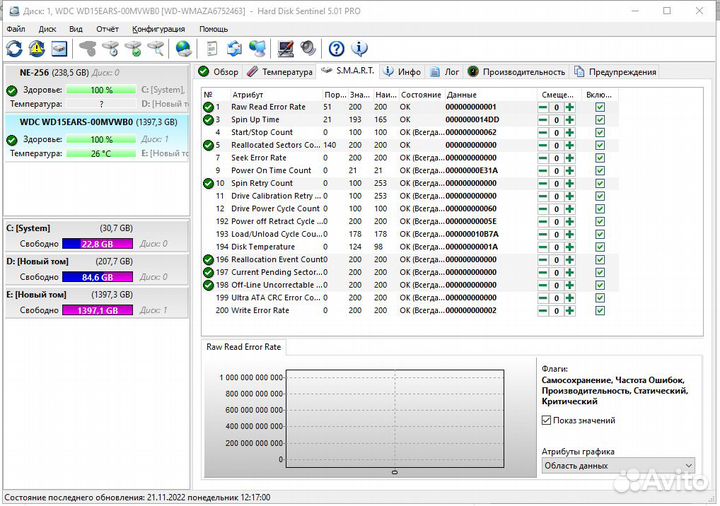Click the WDC disk health 100 % bar
Image resolution: width=720 pixels, height=506 pixels.
click(x=101, y=139)
